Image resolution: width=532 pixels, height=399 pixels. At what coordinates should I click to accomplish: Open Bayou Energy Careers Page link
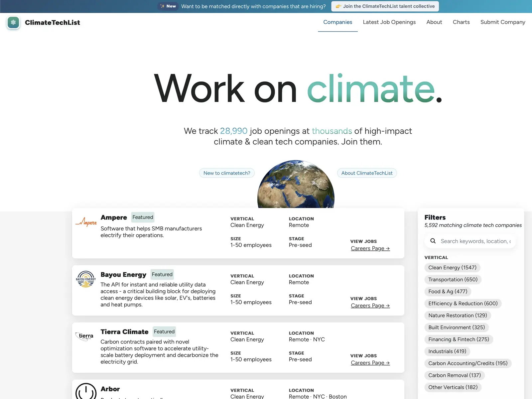pyautogui.click(x=370, y=306)
